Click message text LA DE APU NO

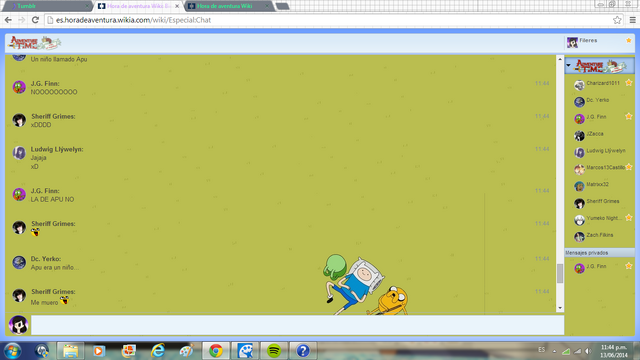coord(52,200)
